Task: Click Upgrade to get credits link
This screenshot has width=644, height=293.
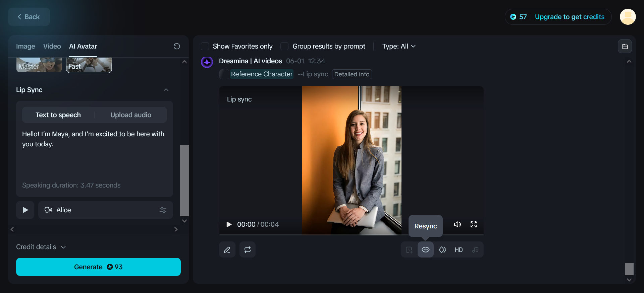Action: (570, 17)
